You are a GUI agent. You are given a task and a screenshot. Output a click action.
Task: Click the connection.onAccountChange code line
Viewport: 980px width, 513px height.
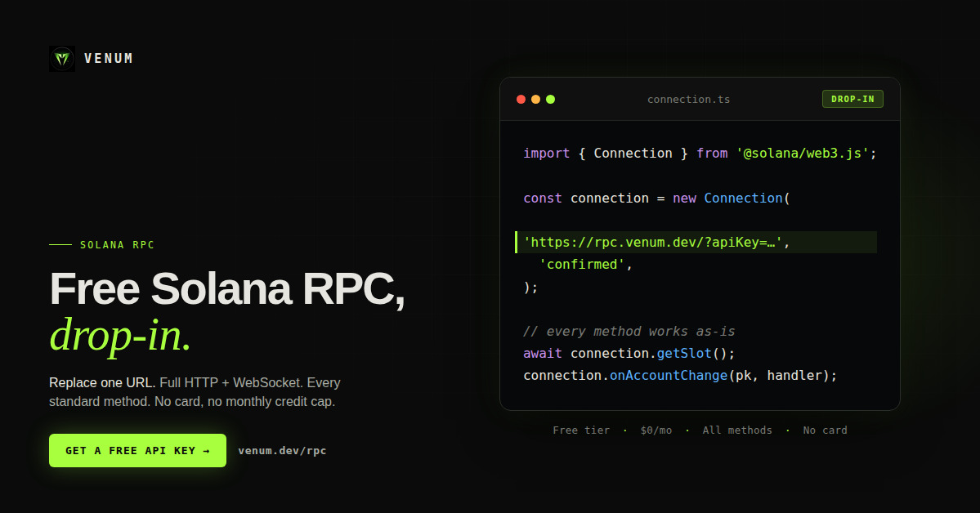680,375
